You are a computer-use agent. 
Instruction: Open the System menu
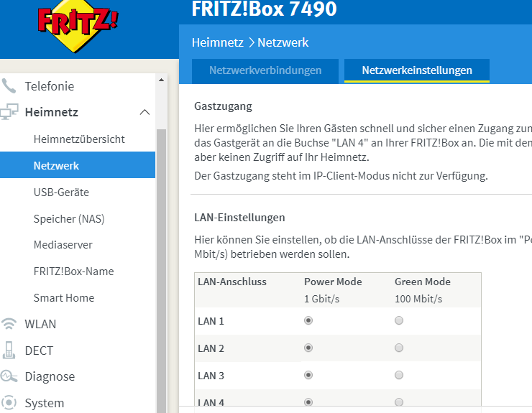[45, 403]
